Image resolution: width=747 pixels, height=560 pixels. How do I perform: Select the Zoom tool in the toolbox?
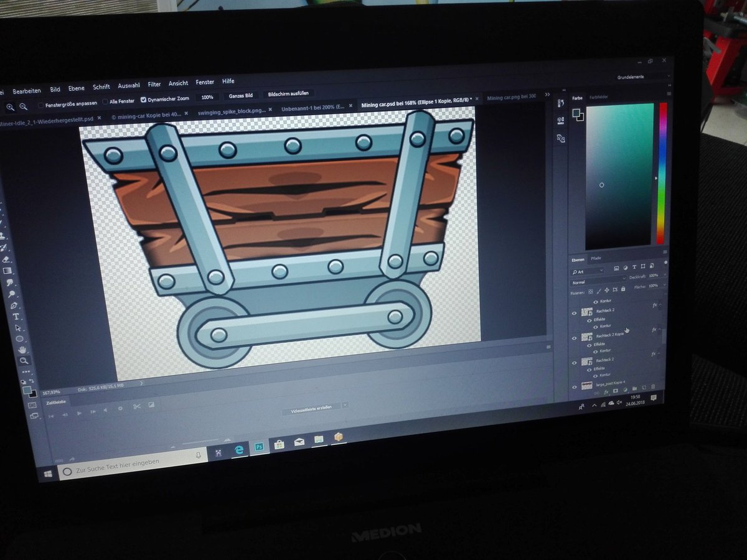coord(24,361)
